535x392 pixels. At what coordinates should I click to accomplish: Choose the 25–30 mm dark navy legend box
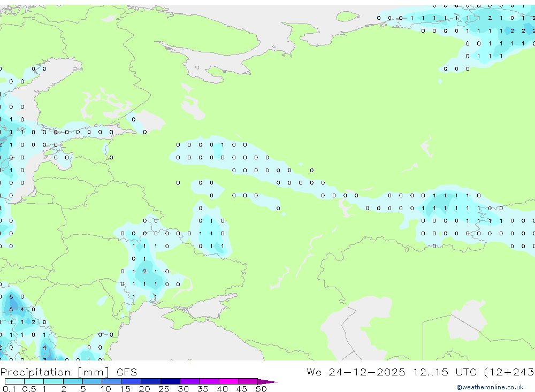170,381
